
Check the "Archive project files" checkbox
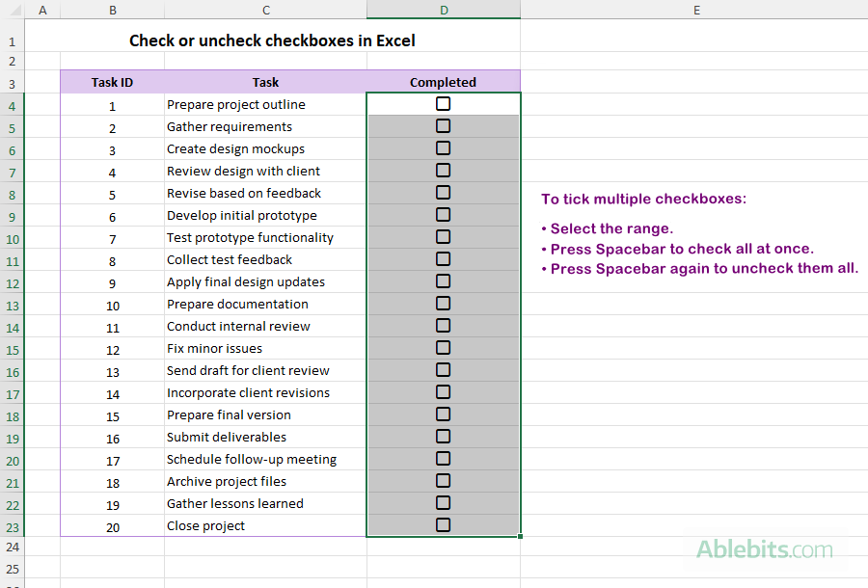click(443, 480)
